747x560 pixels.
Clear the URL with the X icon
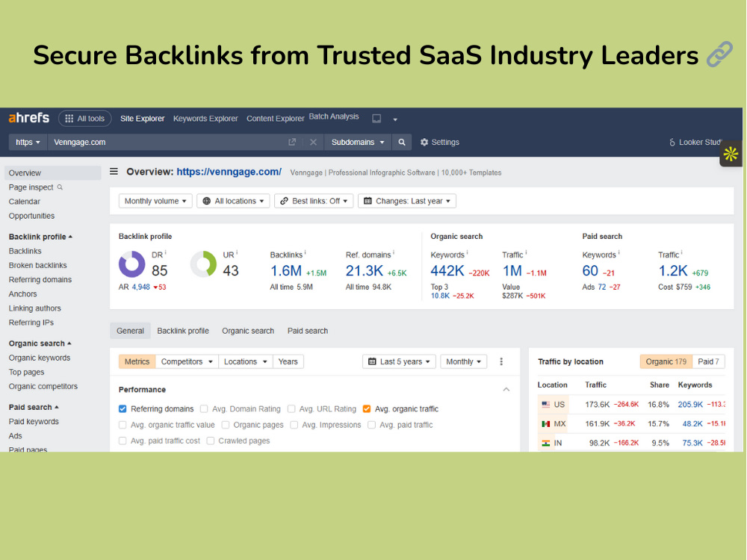click(313, 142)
